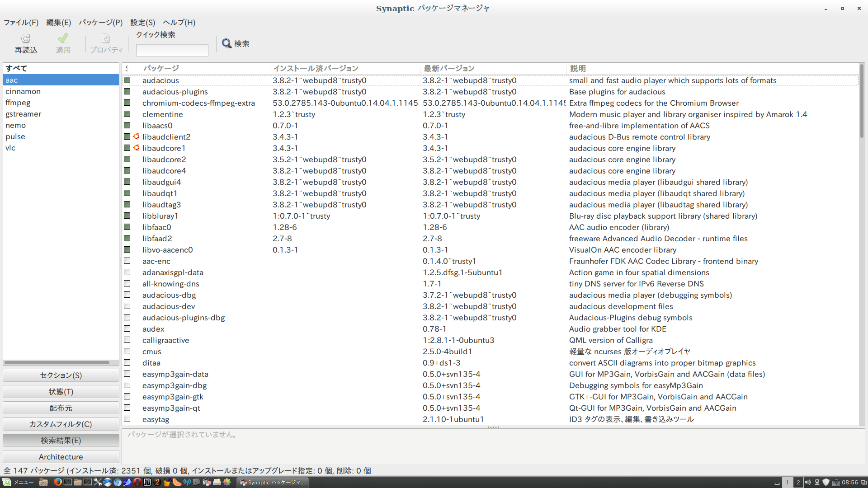Screen dimensions: 868x488
Task: Click the package list vertical scrollbar
Action: tap(862, 102)
